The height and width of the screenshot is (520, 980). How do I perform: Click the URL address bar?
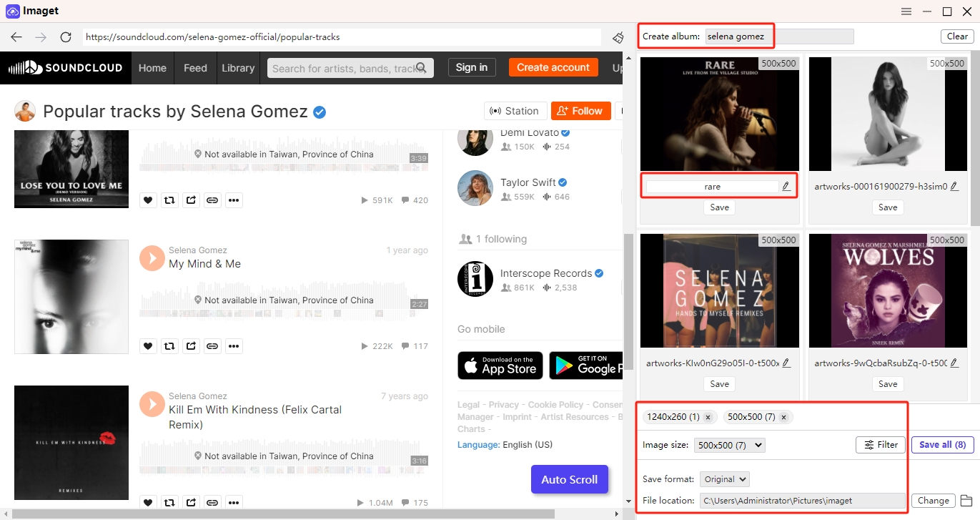342,37
